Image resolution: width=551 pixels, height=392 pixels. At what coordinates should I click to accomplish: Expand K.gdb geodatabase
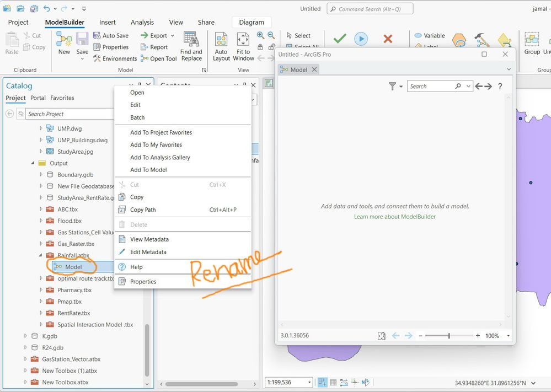pos(25,336)
